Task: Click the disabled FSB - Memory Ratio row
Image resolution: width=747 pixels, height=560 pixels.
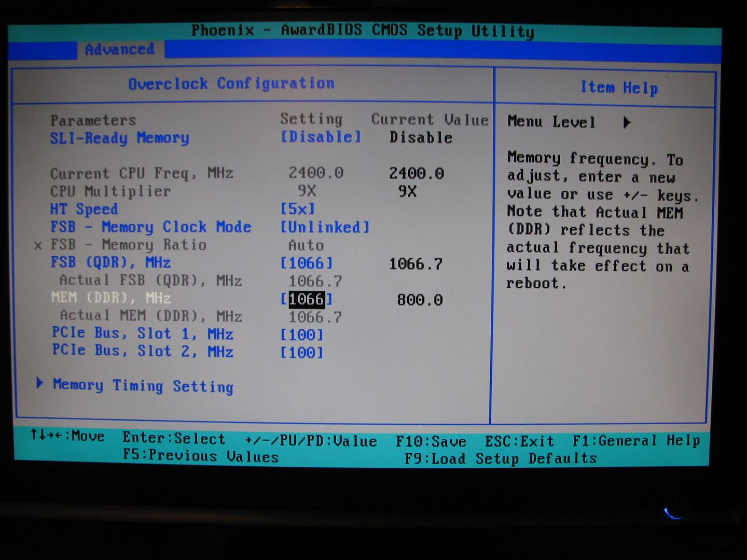Action: 179,245
